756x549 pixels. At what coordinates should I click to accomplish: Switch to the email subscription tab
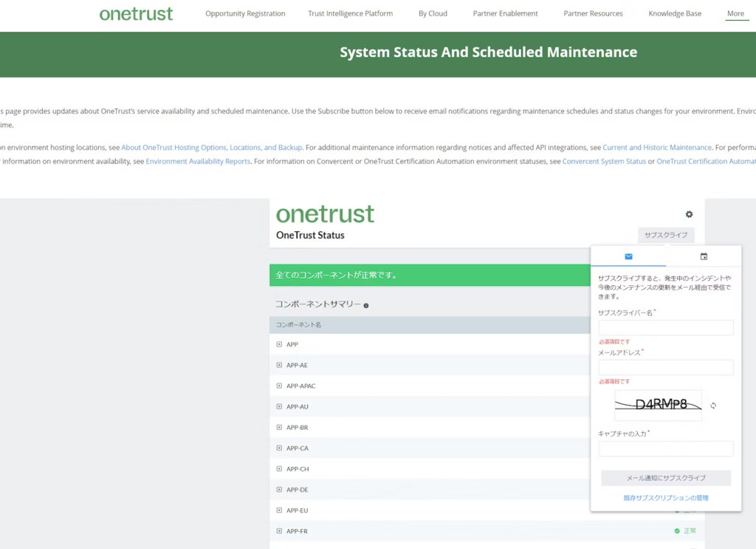click(x=628, y=256)
